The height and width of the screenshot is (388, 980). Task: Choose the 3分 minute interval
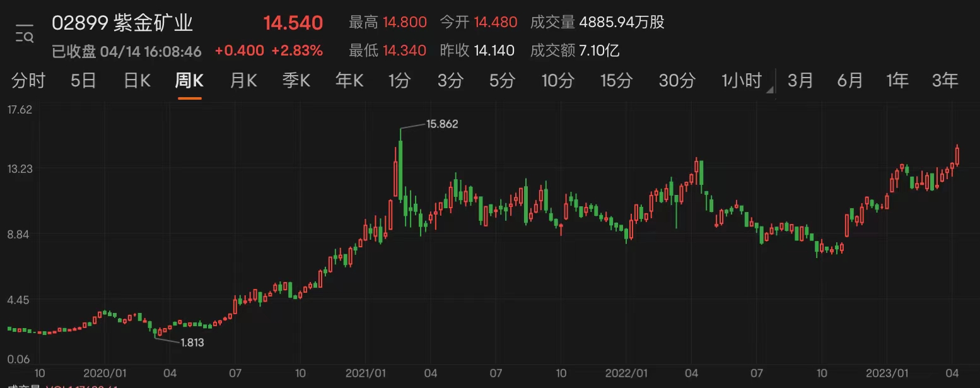point(450,80)
